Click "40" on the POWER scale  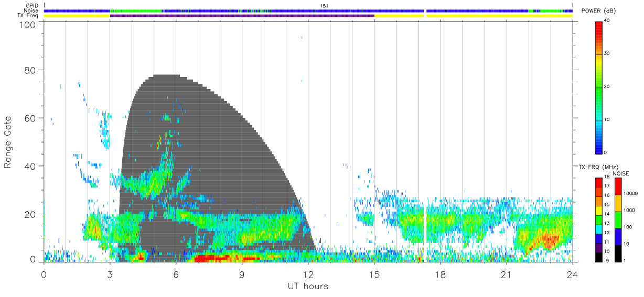607,20
